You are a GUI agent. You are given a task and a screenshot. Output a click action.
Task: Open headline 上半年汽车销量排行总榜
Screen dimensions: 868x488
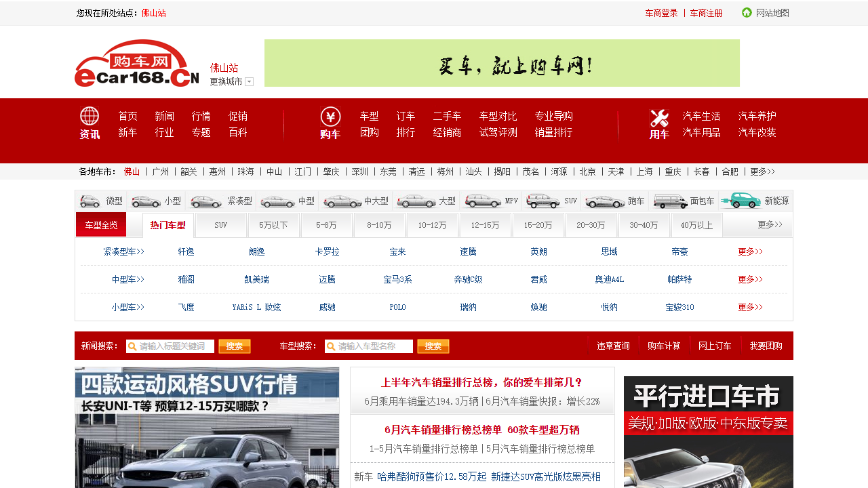click(482, 382)
